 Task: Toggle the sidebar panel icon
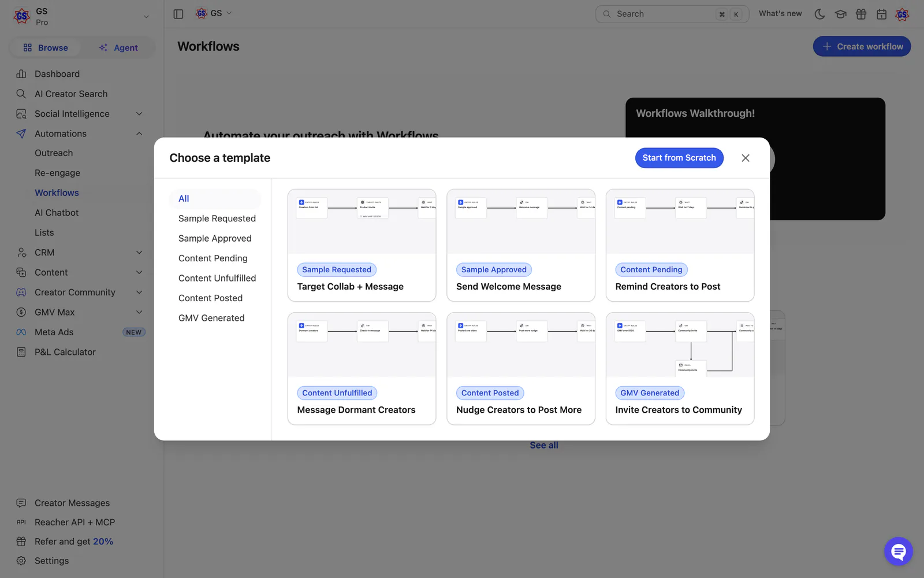[178, 14]
